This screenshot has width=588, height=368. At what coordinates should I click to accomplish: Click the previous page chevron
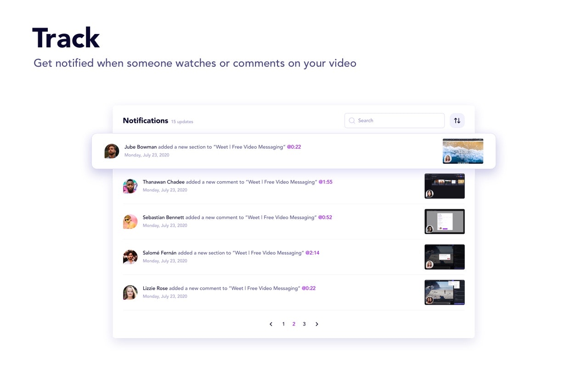[271, 324]
